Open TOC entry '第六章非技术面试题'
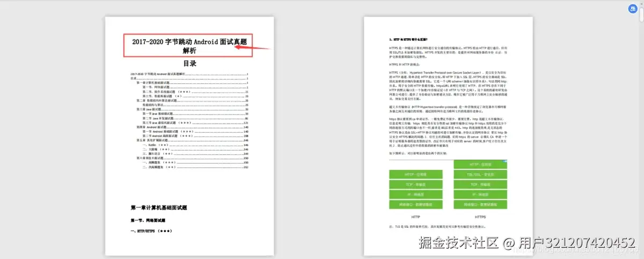 [192, 159]
